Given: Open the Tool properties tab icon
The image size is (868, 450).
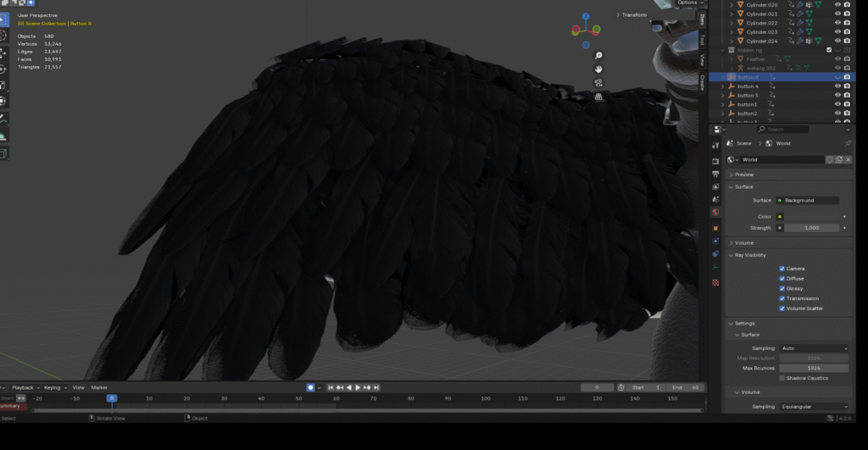Looking at the screenshot, I should (x=715, y=145).
